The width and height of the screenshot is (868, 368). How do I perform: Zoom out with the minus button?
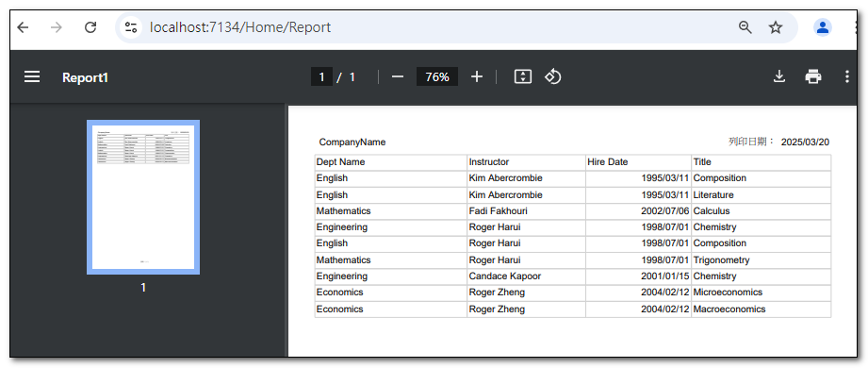click(x=398, y=77)
